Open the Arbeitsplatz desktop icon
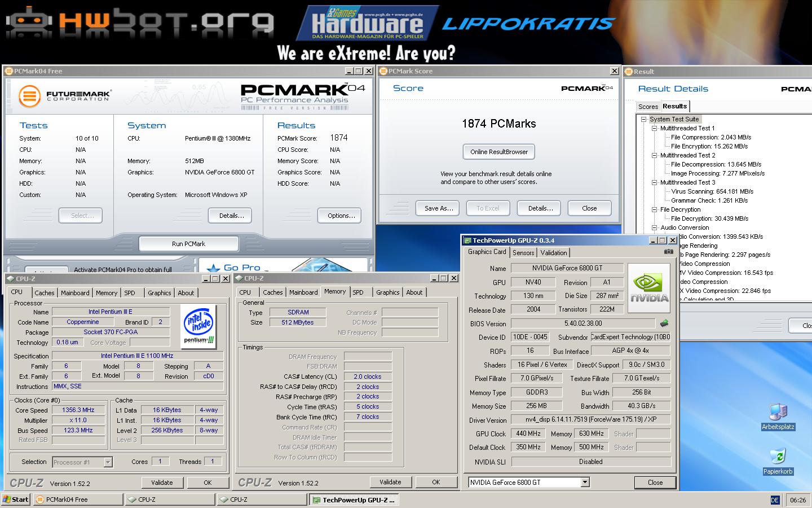 (x=778, y=417)
